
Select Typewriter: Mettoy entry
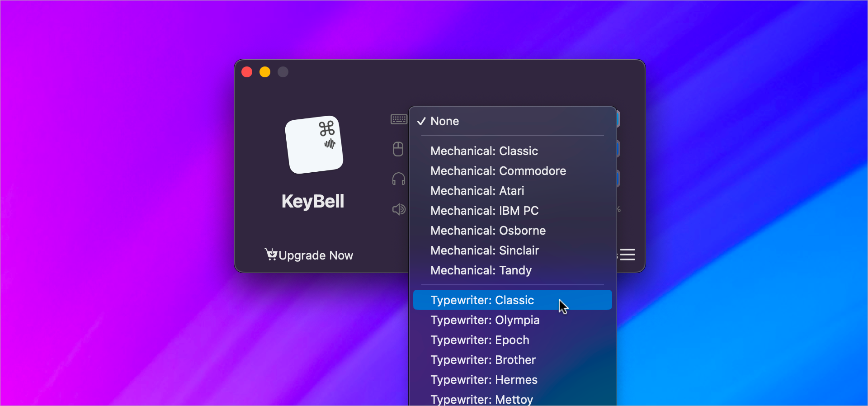513,399
